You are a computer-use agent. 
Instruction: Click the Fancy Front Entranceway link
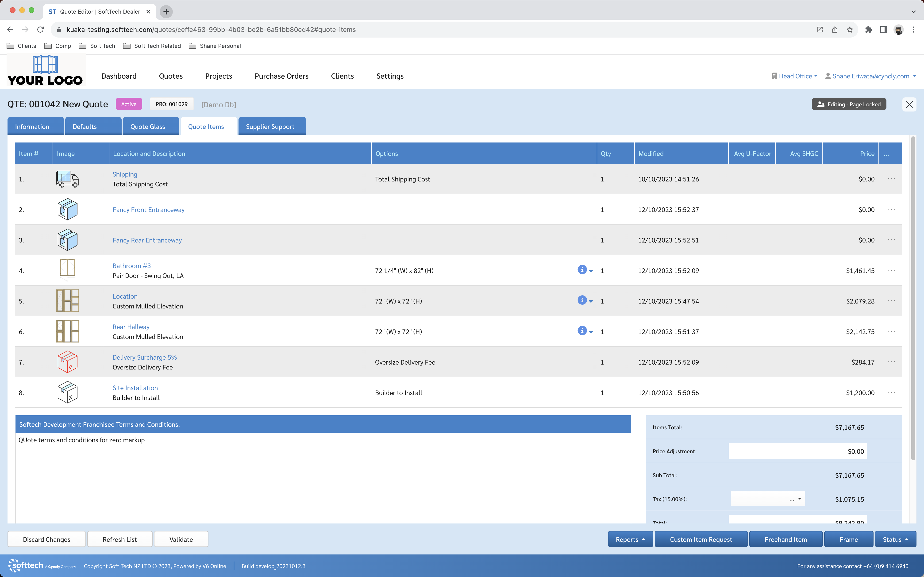[148, 209]
